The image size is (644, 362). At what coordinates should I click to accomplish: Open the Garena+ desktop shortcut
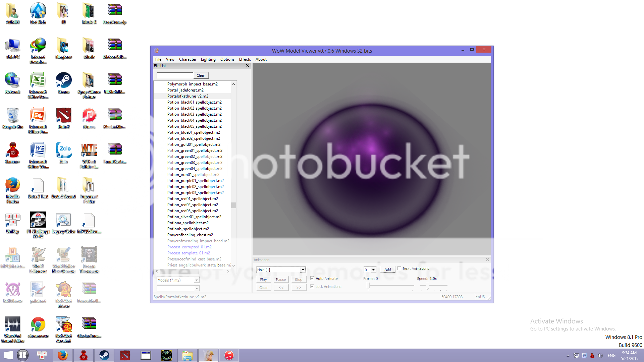point(12,153)
